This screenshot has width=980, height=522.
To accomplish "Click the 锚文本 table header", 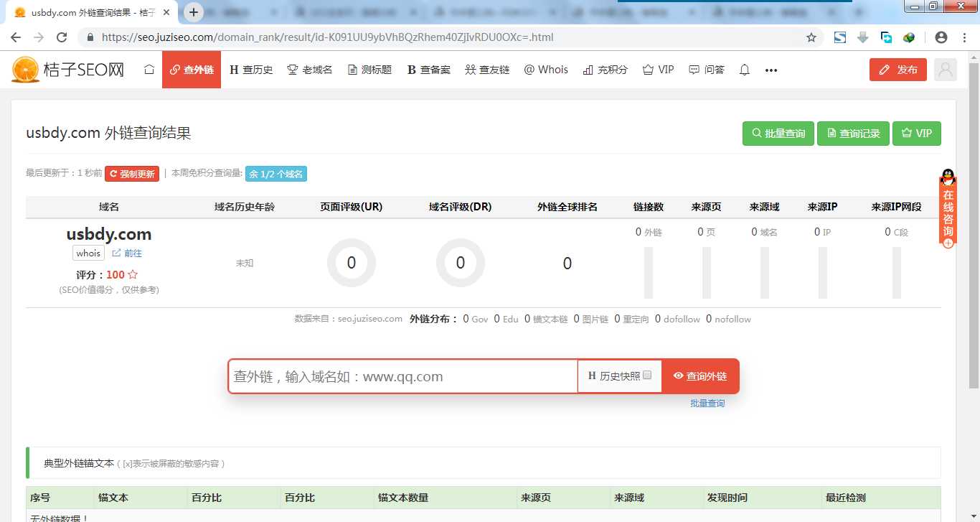I will point(113,498).
